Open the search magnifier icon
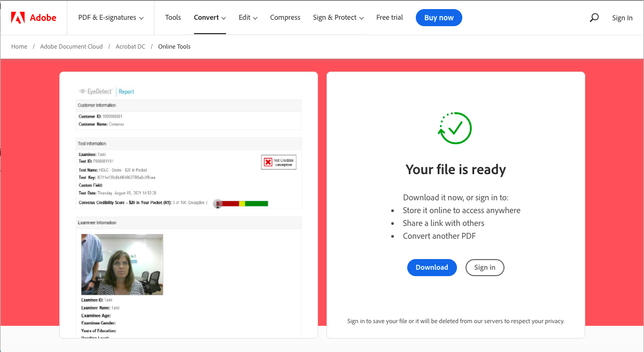Screen dimensions: 644x352 pyautogui.click(x=594, y=18)
